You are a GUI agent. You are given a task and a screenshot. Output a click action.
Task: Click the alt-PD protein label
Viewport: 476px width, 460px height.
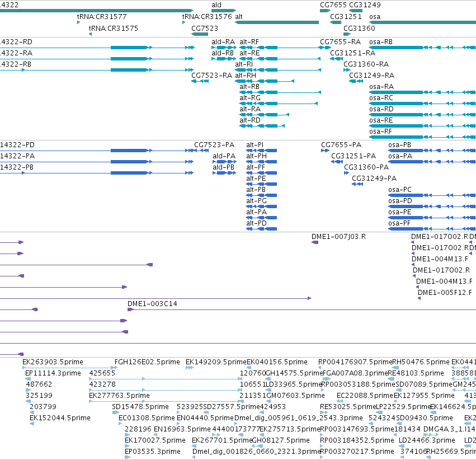point(257,223)
